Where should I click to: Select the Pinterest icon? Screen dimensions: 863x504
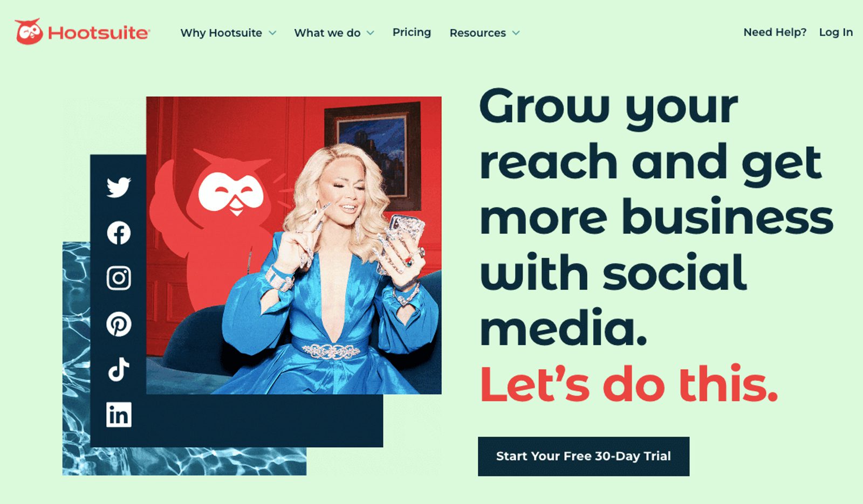click(119, 324)
